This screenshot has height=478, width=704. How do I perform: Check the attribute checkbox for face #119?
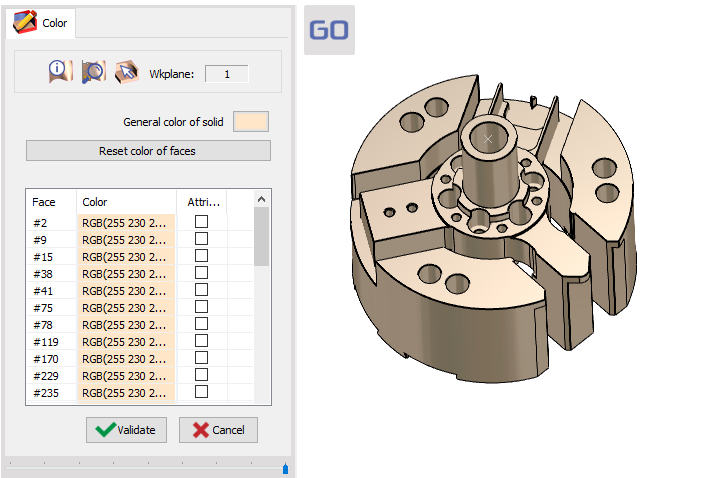click(x=201, y=341)
